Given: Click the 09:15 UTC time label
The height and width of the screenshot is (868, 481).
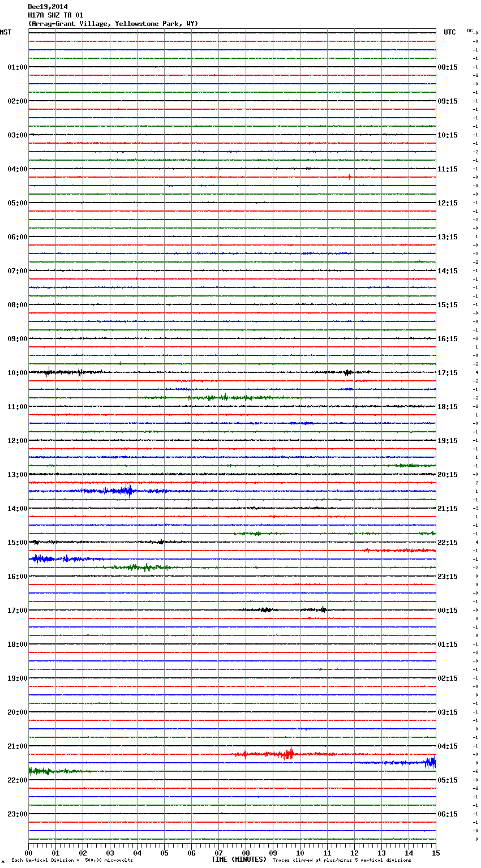Looking at the screenshot, I should [448, 101].
